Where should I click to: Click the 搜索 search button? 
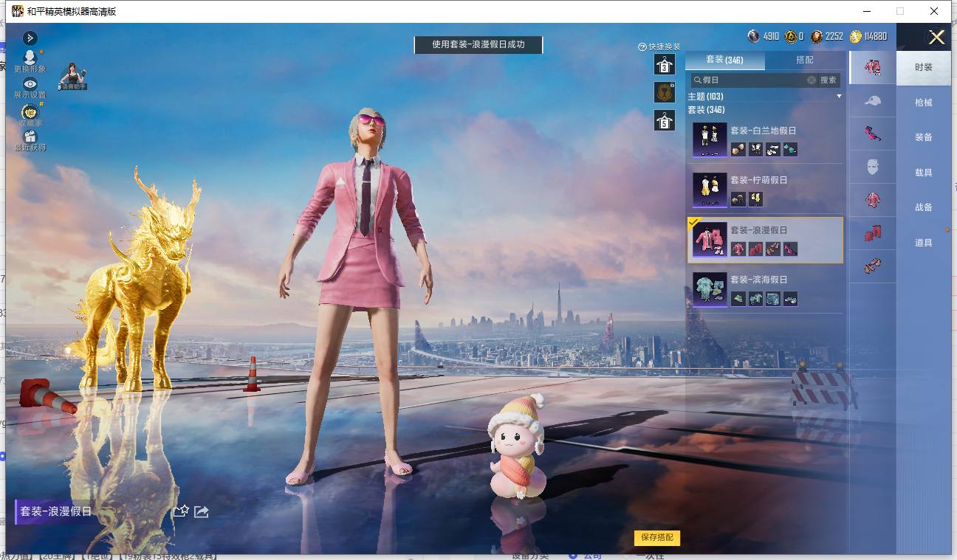coord(829,80)
